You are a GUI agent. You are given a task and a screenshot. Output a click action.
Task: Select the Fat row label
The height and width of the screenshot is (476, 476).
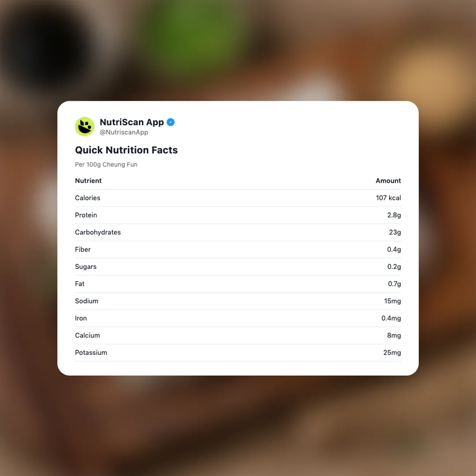(80, 284)
